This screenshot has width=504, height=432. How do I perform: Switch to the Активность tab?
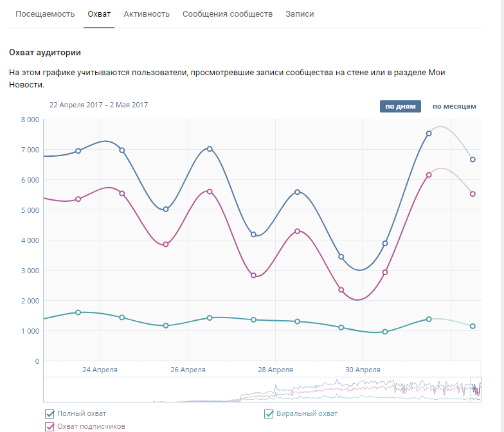pyautogui.click(x=147, y=14)
